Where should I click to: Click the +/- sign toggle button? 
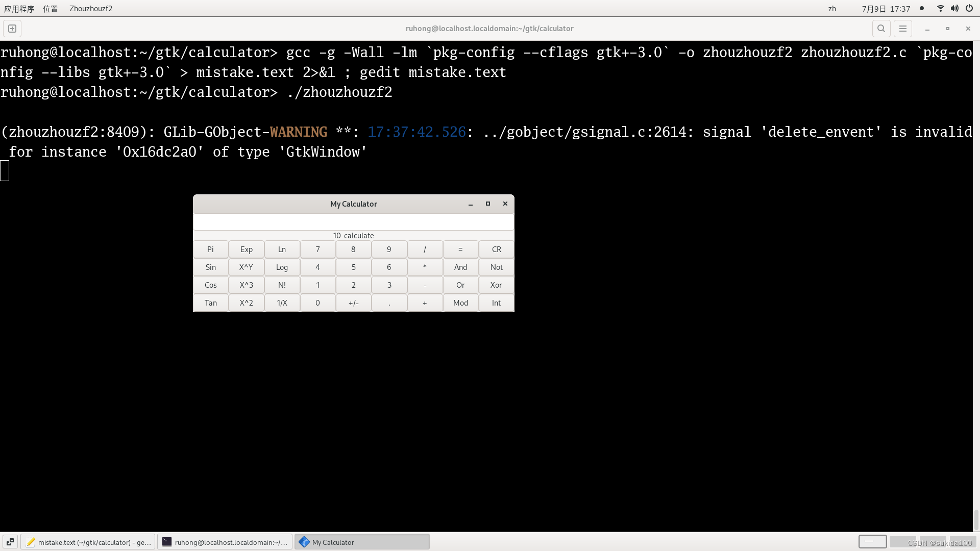point(354,303)
